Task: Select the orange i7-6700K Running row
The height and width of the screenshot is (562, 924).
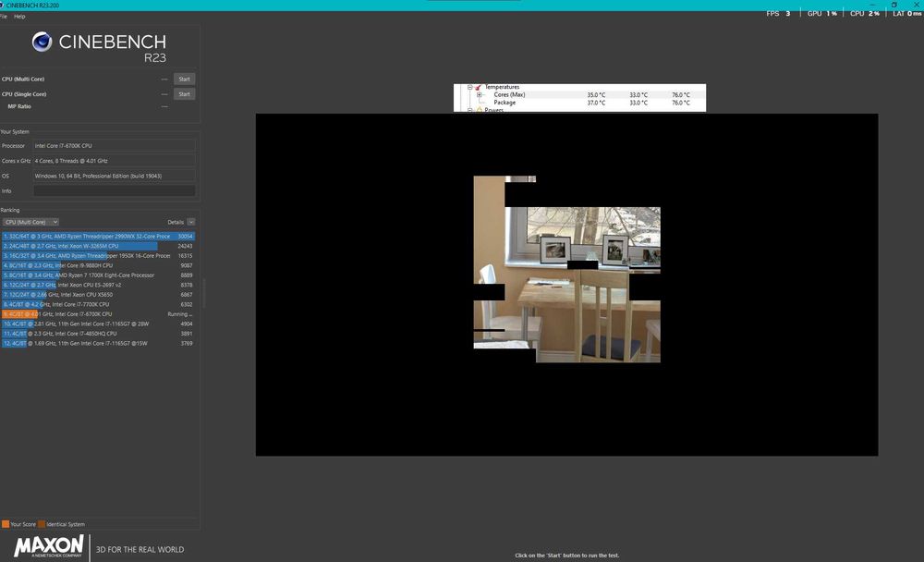Action: pos(98,314)
